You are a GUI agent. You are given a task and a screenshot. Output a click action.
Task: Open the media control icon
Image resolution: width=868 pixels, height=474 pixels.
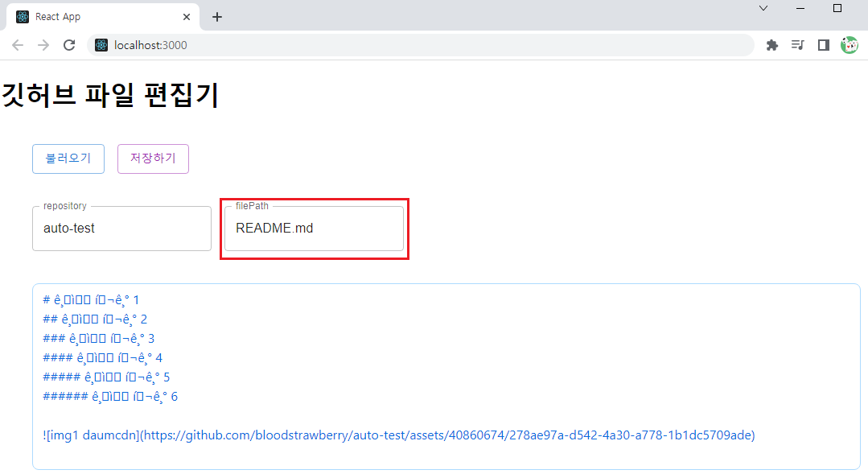[x=798, y=45]
